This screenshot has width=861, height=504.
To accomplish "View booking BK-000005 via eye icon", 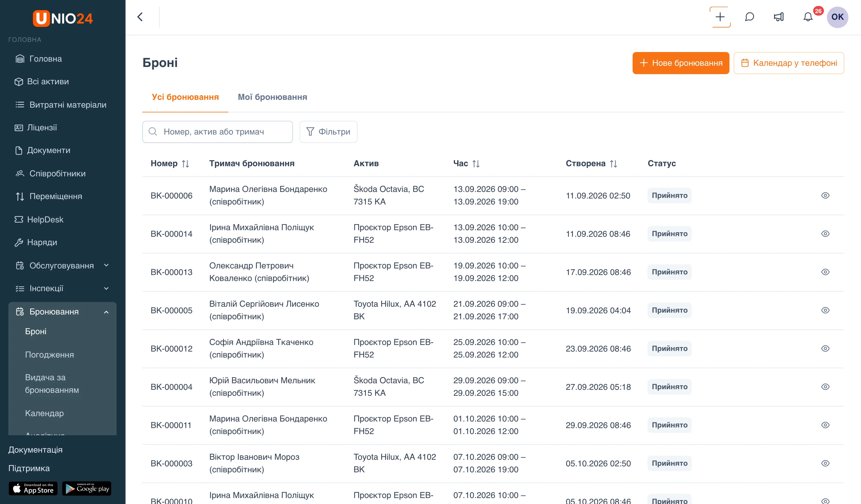I will (825, 310).
